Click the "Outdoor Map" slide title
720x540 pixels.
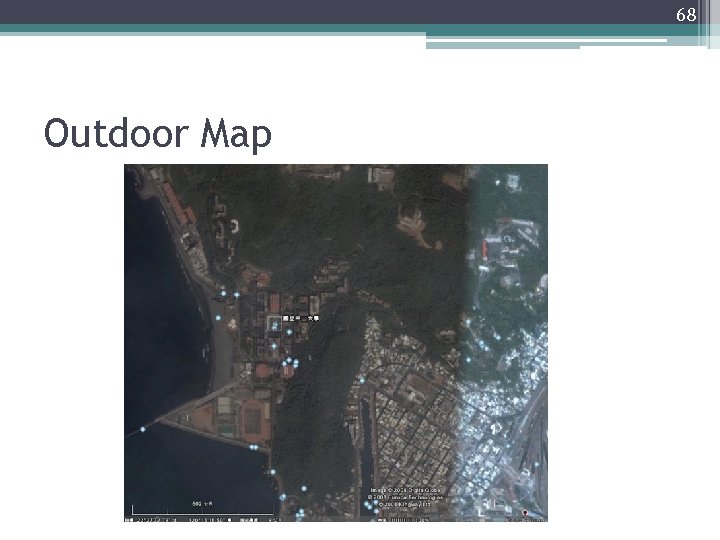(x=158, y=133)
